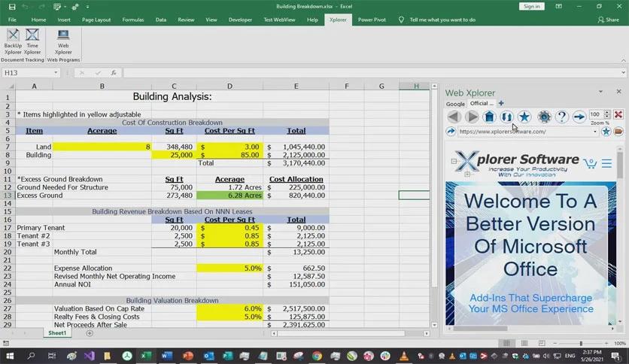This screenshot has height=364, width=629.
Task: Click the curved go arrow beside URL
Action: pyautogui.click(x=451, y=132)
